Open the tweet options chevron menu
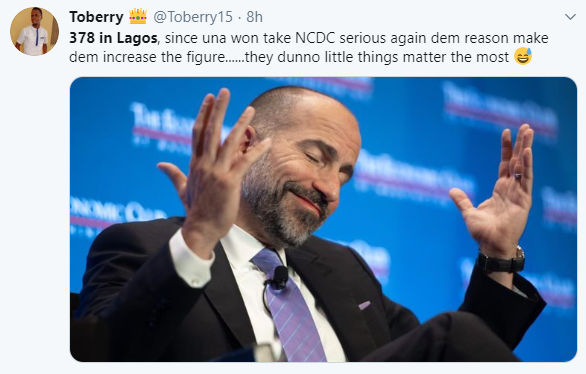This screenshot has width=586, height=374. tap(570, 17)
